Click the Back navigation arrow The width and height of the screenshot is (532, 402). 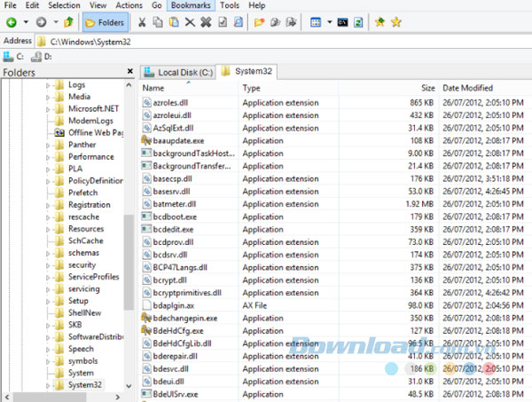point(12,21)
